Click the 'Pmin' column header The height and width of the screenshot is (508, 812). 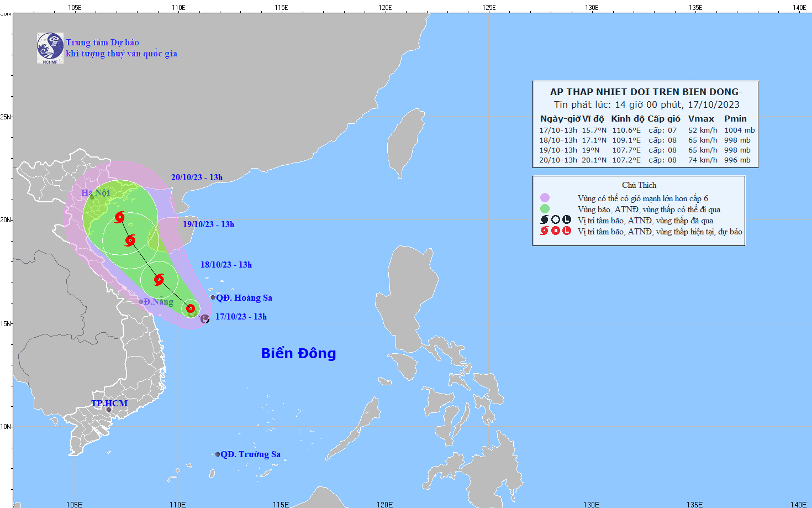[735, 118]
